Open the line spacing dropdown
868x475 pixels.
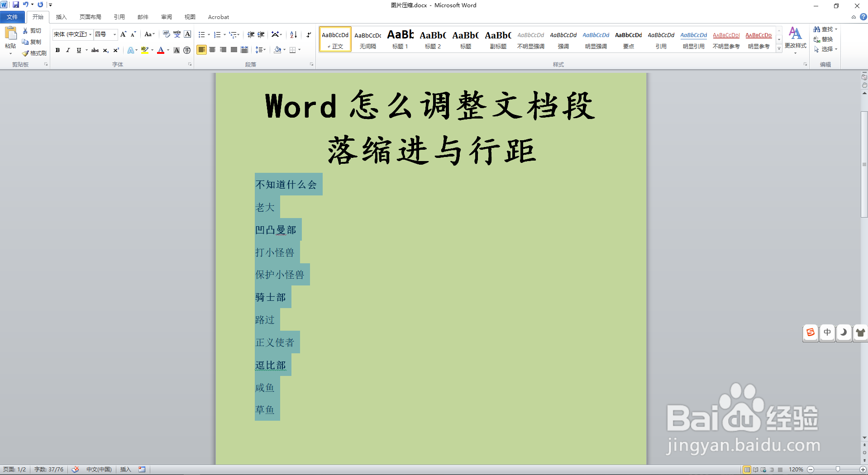pyautogui.click(x=261, y=50)
